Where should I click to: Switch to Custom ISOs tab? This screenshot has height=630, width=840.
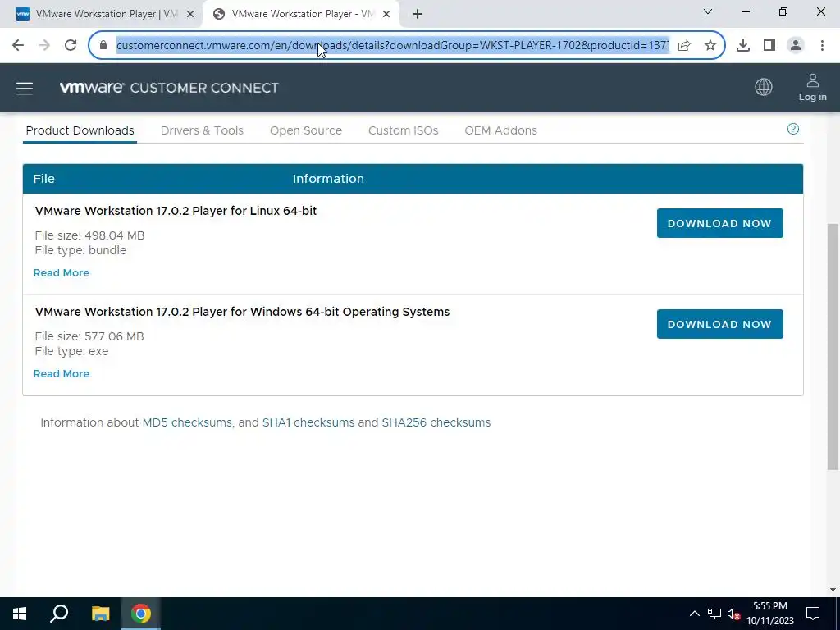pos(403,130)
